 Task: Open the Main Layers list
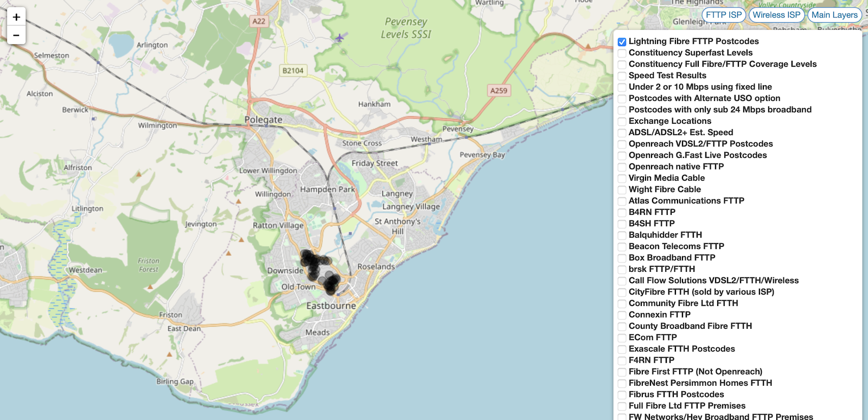(x=834, y=15)
